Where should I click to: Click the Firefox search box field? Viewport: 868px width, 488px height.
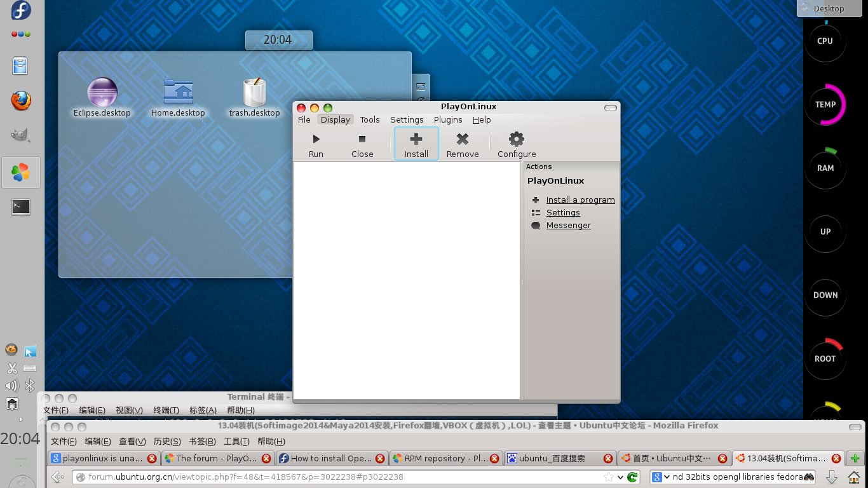(734, 477)
